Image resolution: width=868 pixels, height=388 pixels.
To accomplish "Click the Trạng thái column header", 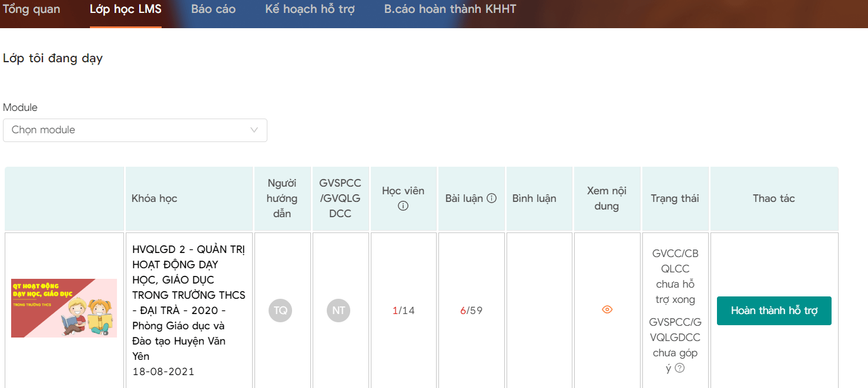I will [675, 198].
